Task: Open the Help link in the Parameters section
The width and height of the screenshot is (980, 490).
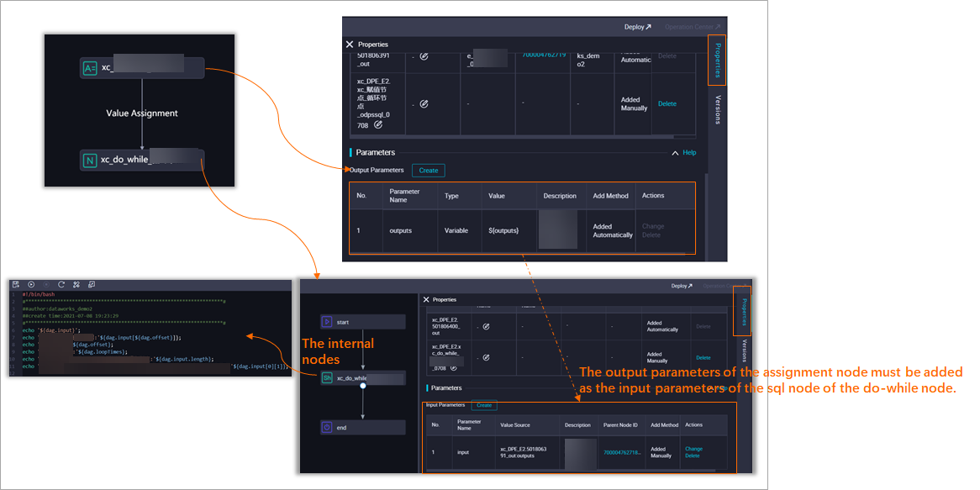Action: (x=689, y=152)
